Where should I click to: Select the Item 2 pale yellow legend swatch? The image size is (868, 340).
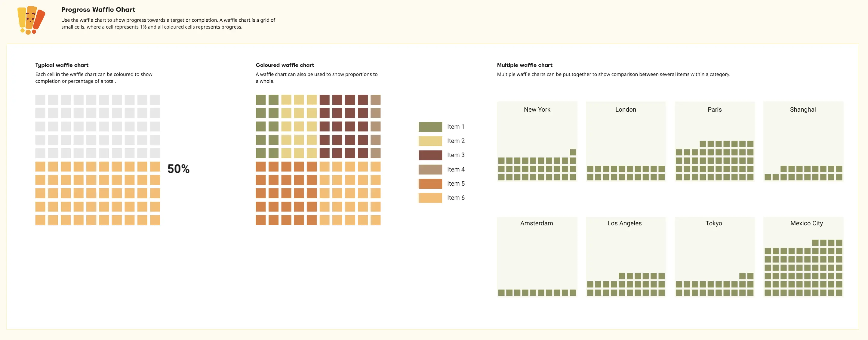tap(430, 141)
